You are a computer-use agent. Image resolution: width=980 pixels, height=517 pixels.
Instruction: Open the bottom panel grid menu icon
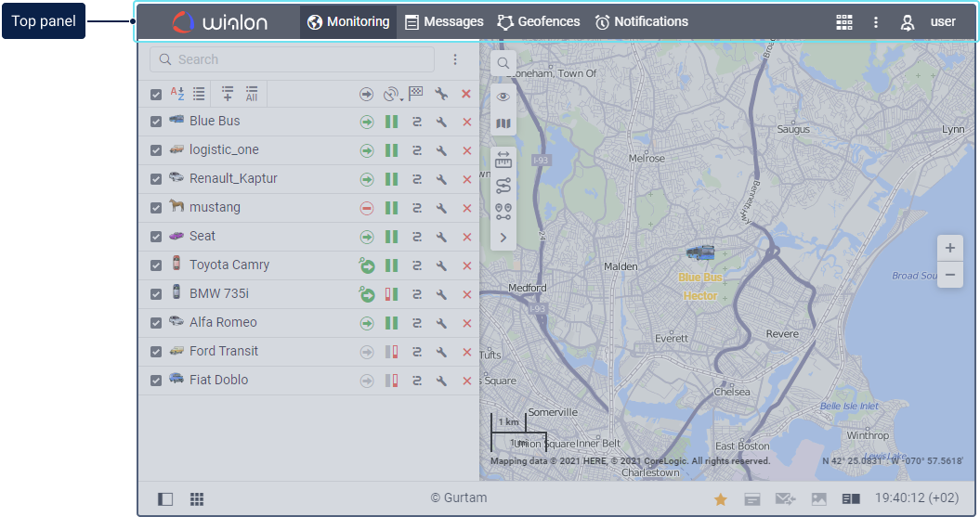pyautogui.click(x=197, y=498)
